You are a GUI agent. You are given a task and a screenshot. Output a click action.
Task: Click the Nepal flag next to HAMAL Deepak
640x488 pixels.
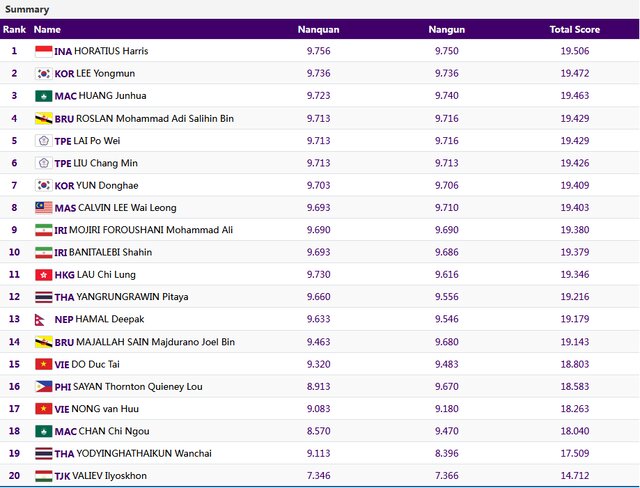40,319
